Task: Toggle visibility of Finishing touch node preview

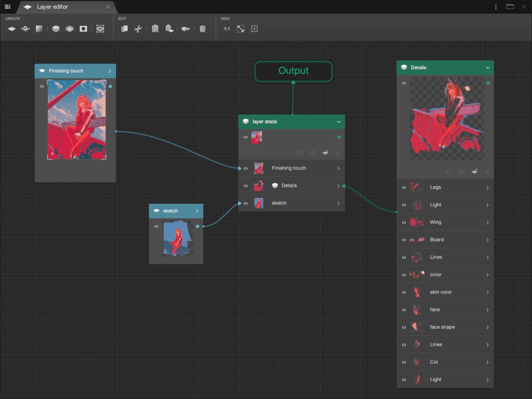Action: pos(42,86)
